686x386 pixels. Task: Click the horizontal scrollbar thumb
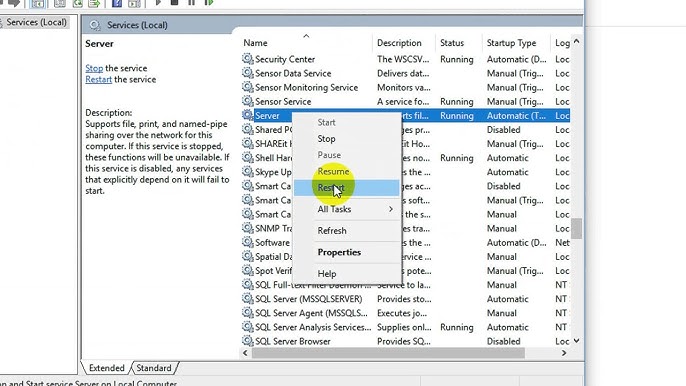pyautogui.click(x=388, y=353)
